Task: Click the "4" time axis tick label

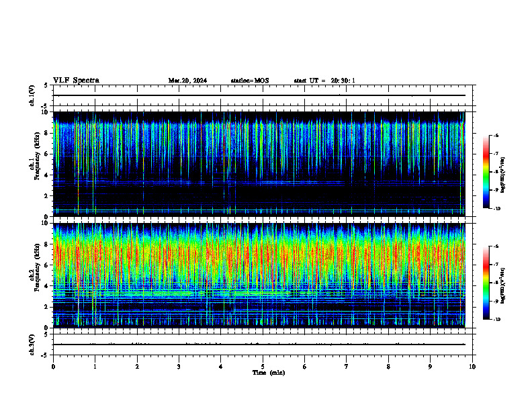Action: [x=221, y=367]
